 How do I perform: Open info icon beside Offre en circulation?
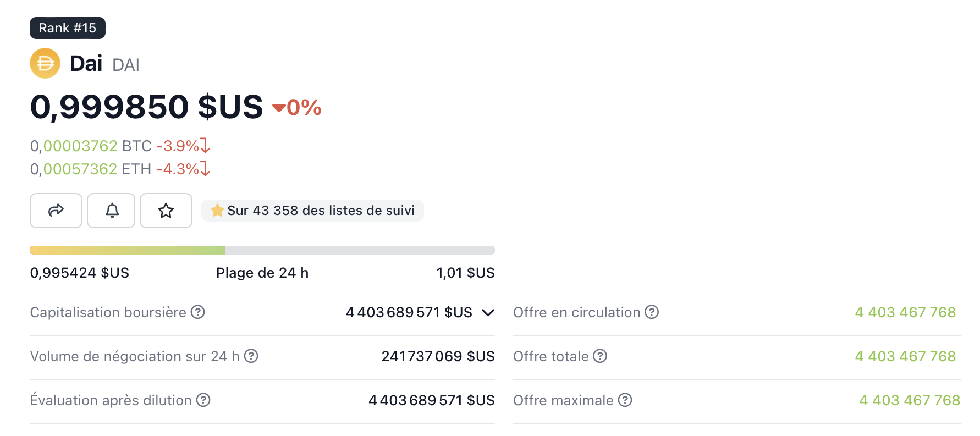pyautogui.click(x=652, y=312)
